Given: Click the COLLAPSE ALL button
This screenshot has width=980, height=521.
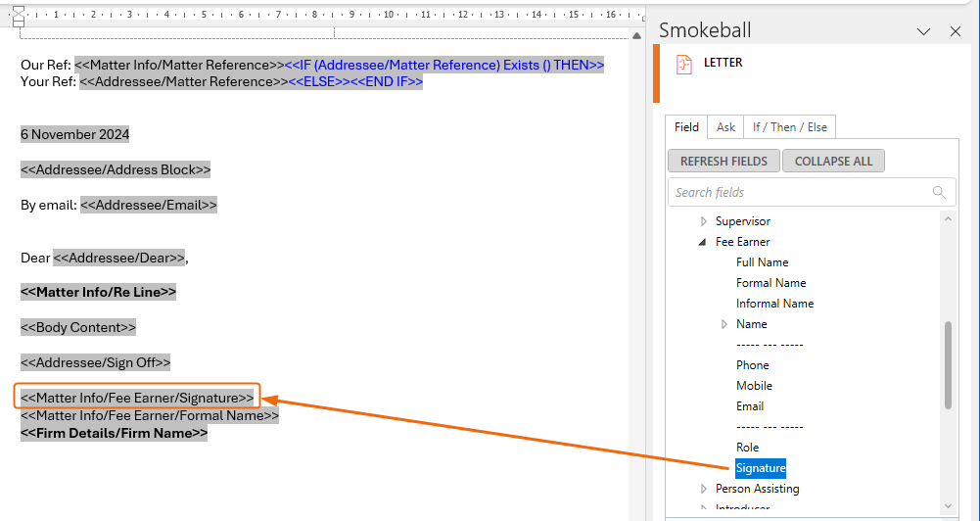Looking at the screenshot, I should tap(833, 161).
